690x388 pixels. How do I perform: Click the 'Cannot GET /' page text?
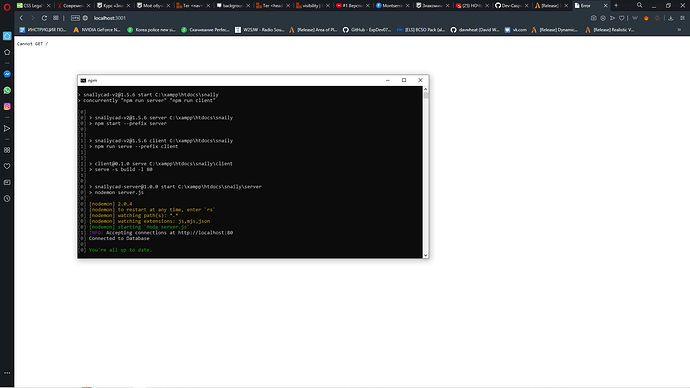tap(33, 44)
